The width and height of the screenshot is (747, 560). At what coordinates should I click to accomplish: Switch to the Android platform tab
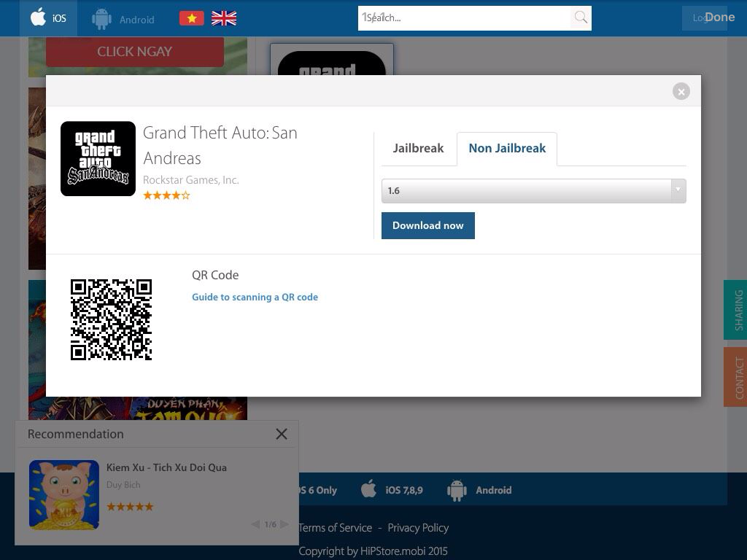pos(123,19)
